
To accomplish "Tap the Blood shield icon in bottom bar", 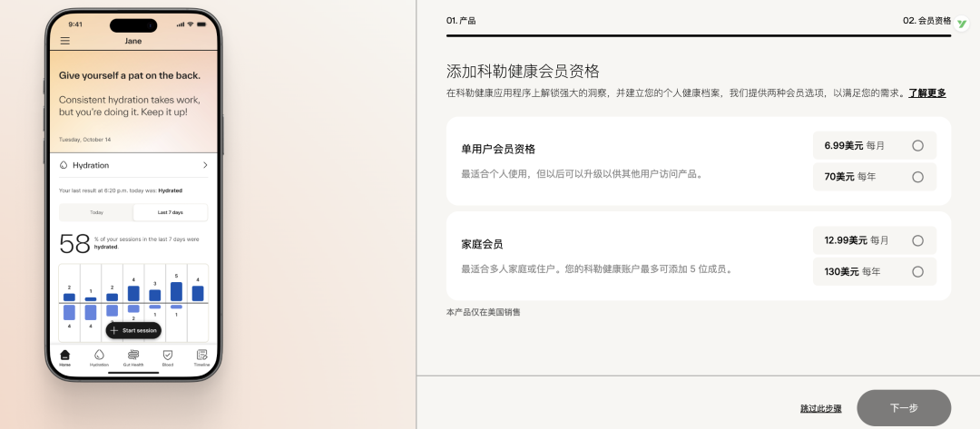I will (168, 356).
